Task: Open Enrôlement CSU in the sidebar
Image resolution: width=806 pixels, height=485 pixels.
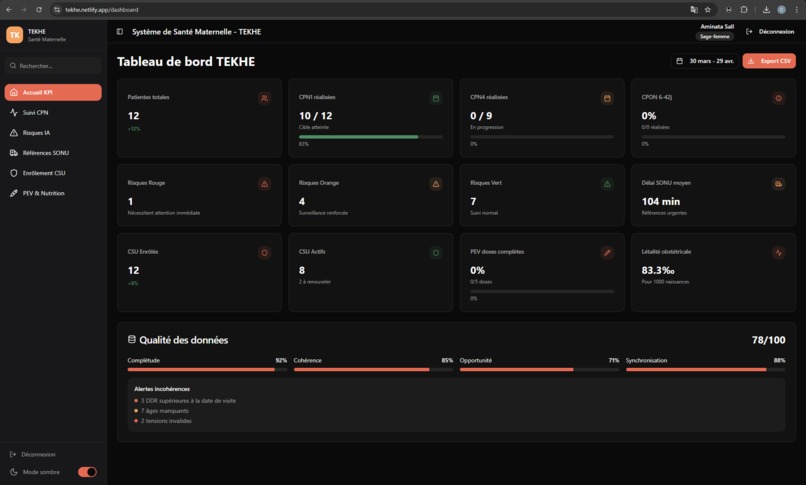Action: [53, 173]
